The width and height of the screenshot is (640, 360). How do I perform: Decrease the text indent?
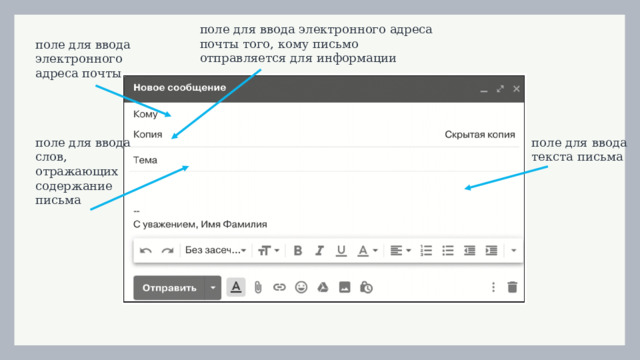click(469, 251)
